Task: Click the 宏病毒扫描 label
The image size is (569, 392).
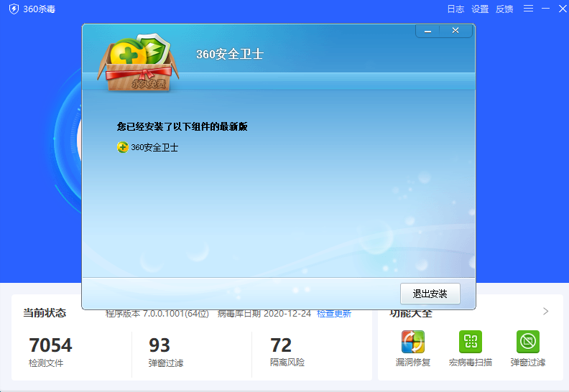Action: [x=471, y=363]
